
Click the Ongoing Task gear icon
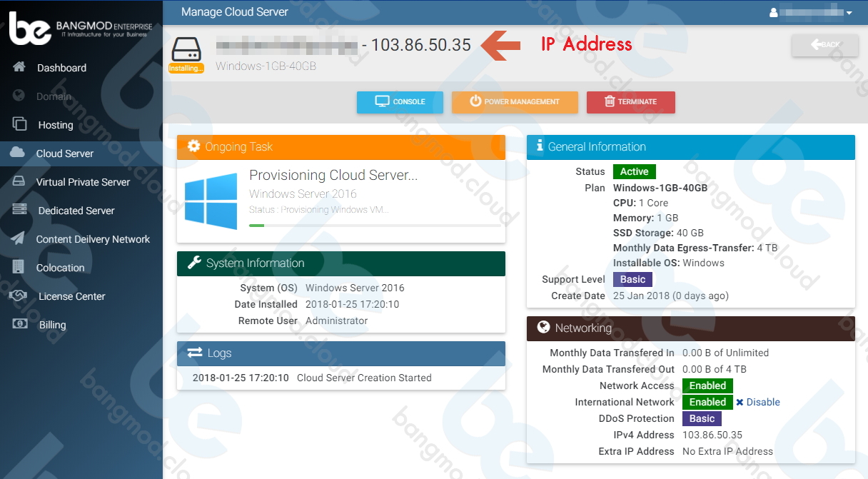193,146
